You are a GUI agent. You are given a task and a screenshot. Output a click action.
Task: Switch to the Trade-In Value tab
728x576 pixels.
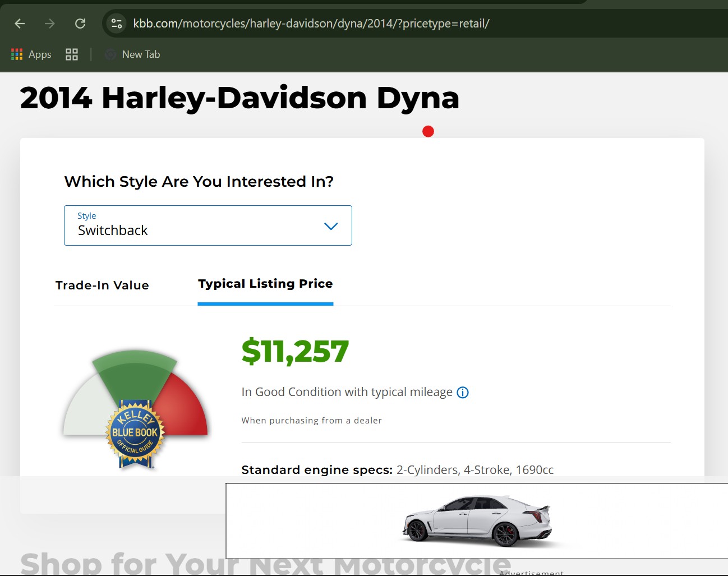pyautogui.click(x=102, y=285)
